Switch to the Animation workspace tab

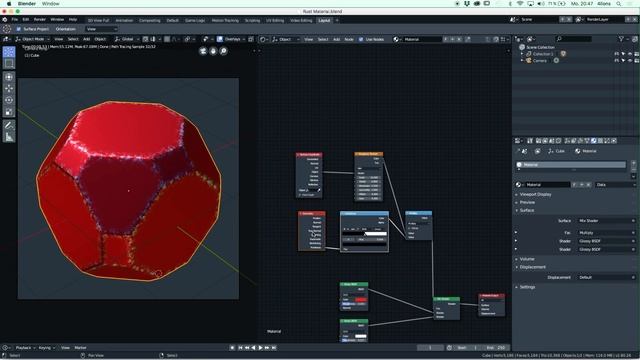[124, 20]
